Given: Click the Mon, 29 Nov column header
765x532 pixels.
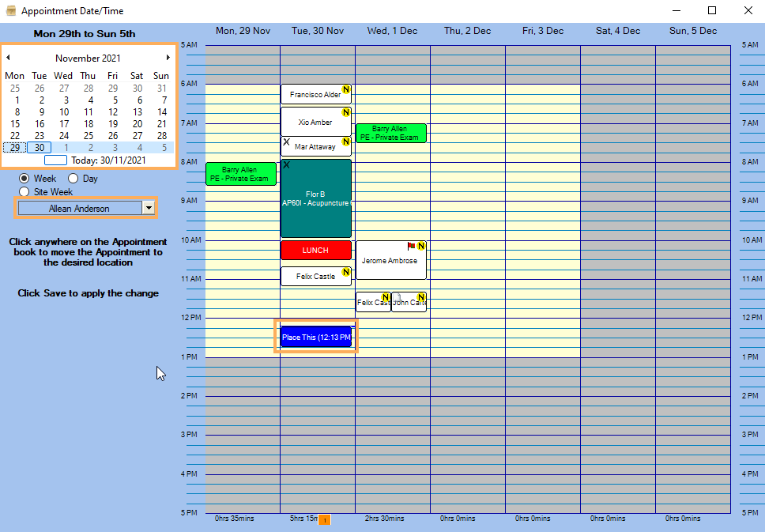Looking at the screenshot, I should pos(243,31).
